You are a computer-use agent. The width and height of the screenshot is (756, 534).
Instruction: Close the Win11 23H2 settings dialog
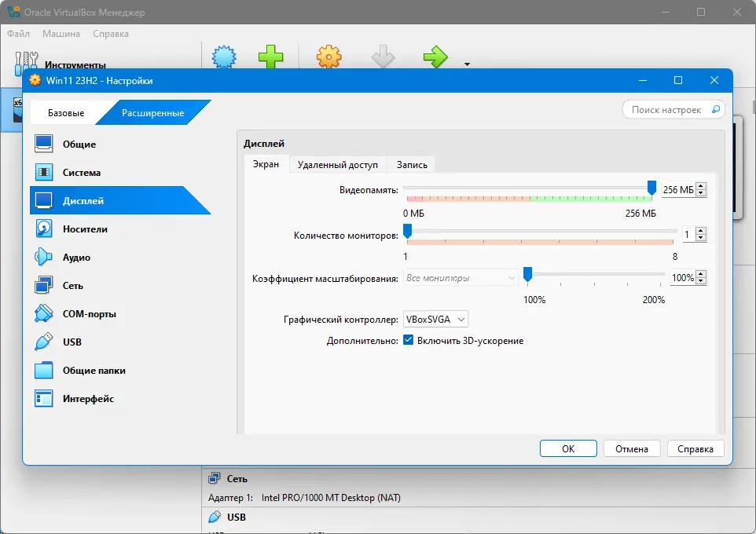pyautogui.click(x=714, y=80)
